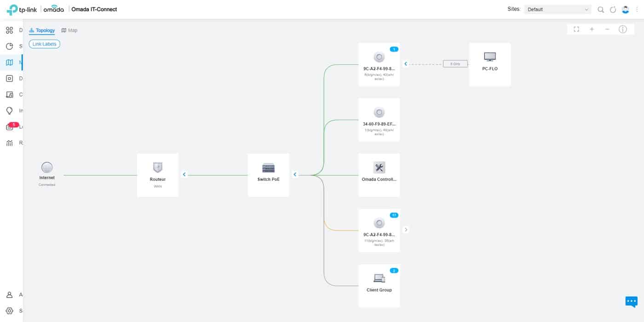This screenshot has height=322, width=644.
Task: Open Logs with the notification badge showing 5
Action: click(9, 126)
